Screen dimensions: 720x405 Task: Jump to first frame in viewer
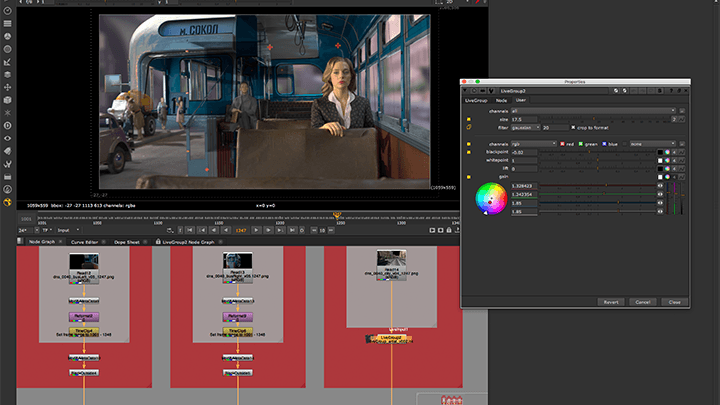pos(190,230)
